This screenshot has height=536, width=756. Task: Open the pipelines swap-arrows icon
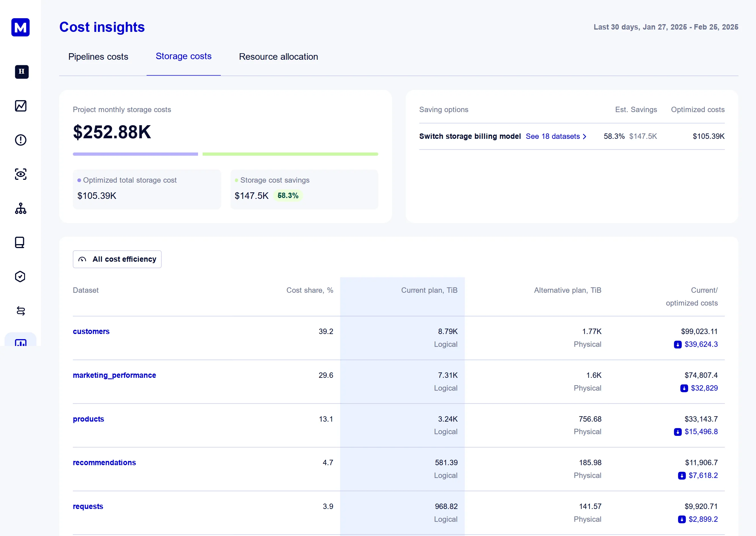tap(20, 311)
